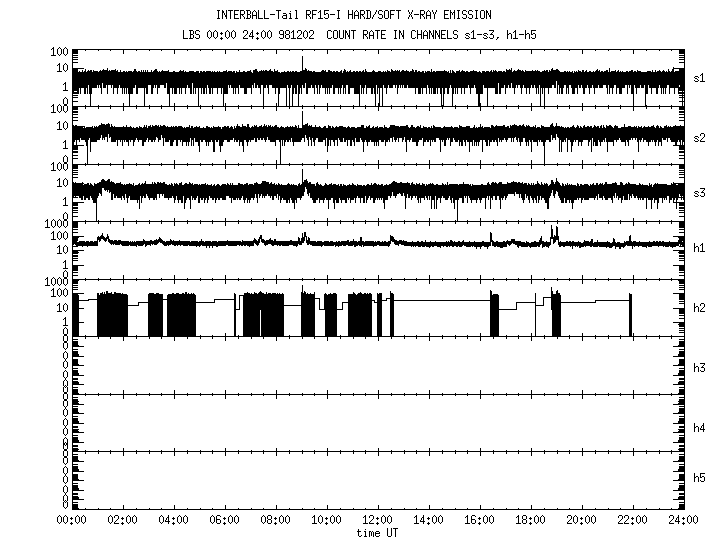The width and height of the screenshot is (720, 550).
Task: Select the h2 channel label
Action: click(699, 308)
